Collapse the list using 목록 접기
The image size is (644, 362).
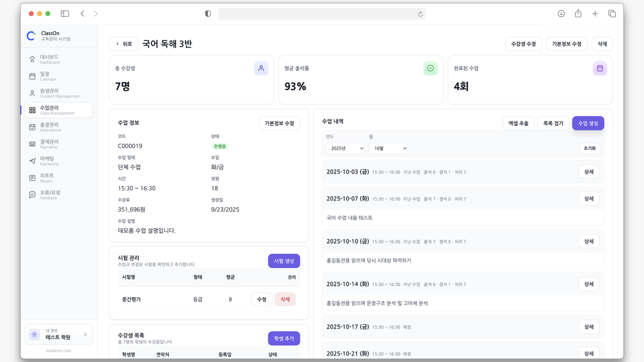coord(553,123)
